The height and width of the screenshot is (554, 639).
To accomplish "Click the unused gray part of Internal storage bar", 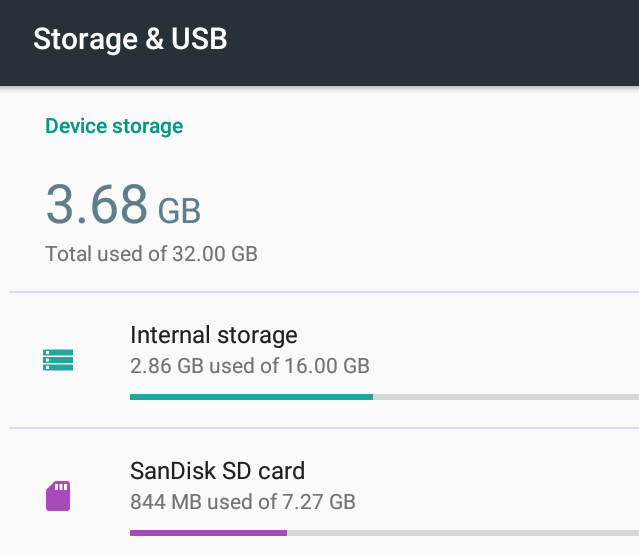I will pos(506,397).
